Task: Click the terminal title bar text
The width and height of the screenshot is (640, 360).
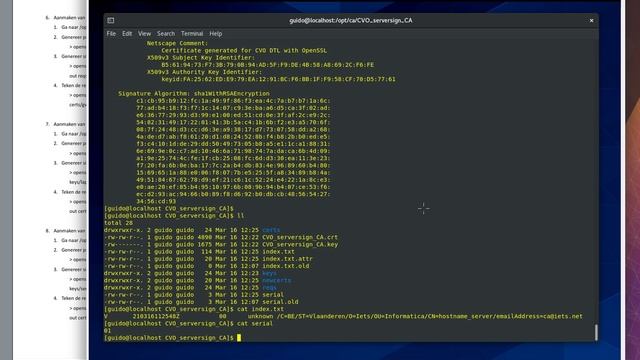Action: pos(351,20)
